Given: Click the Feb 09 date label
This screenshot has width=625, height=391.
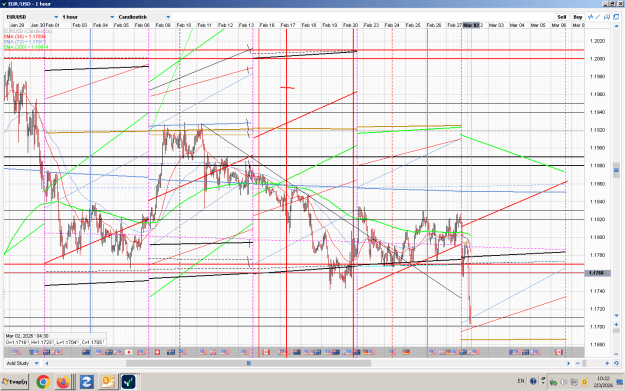Looking at the screenshot, I should coord(163,25).
